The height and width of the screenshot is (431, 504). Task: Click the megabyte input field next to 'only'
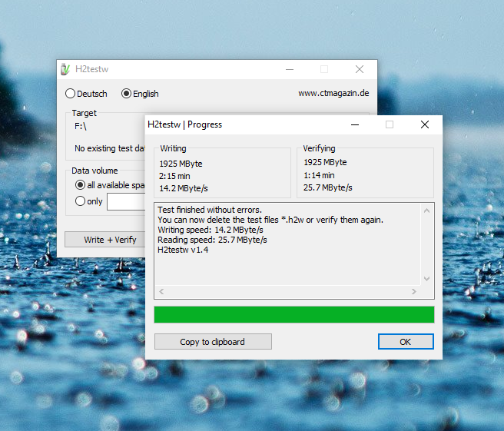[x=126, y=201]
